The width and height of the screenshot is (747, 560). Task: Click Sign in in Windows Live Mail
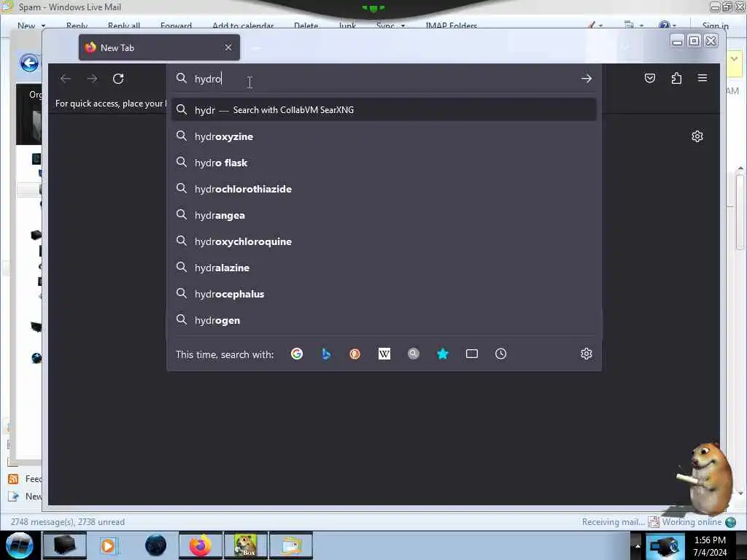(x=715, y=26)
